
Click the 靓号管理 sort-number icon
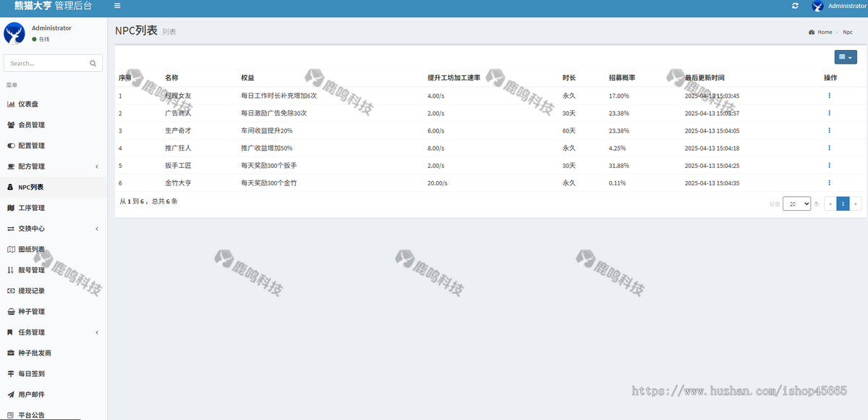point(11,270)
